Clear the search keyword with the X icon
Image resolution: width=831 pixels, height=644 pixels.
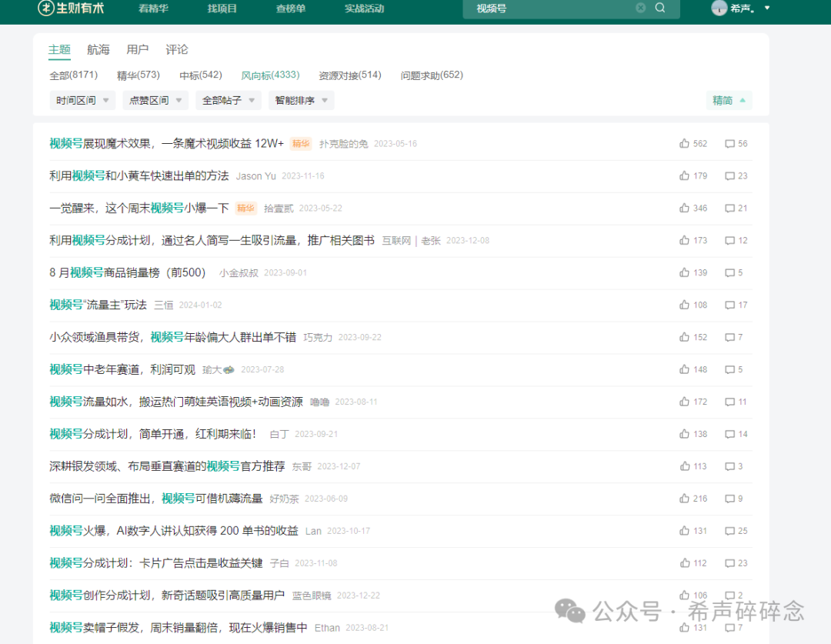coord(640,8)
